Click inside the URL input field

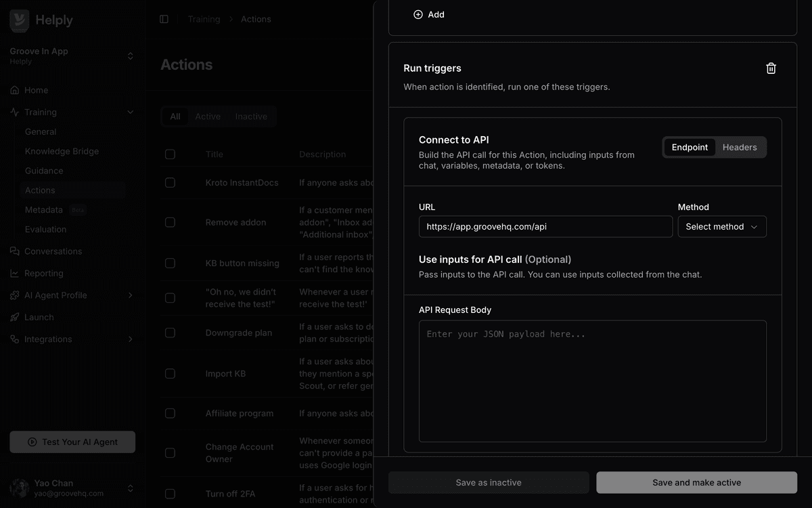pos(545,227)
